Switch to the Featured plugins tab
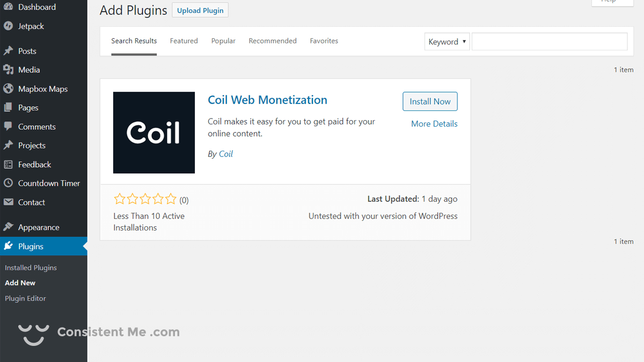 [184, 41]
